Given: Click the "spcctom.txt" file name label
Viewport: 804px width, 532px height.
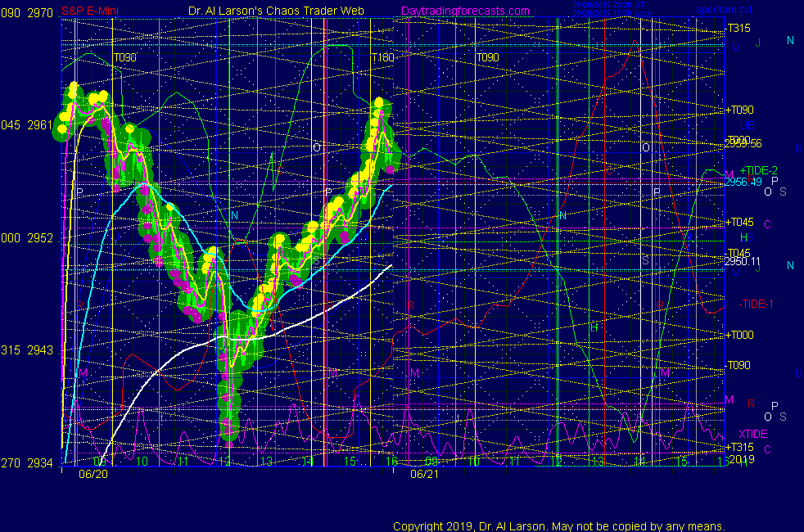Looking at the screenshot, I should coord(724,10).
